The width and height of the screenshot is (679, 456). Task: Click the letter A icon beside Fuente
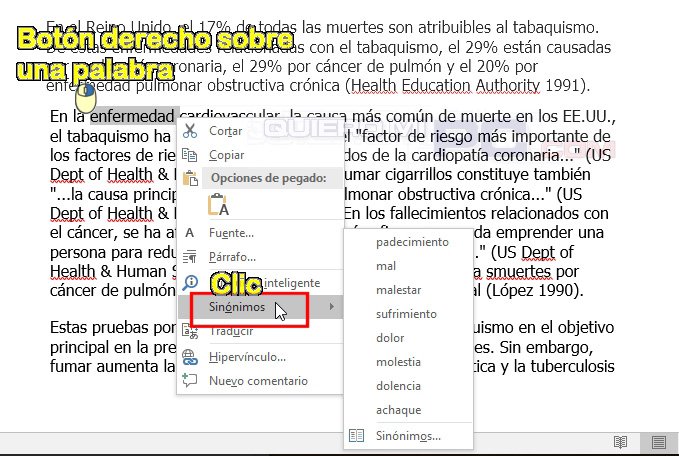[189, 233]
